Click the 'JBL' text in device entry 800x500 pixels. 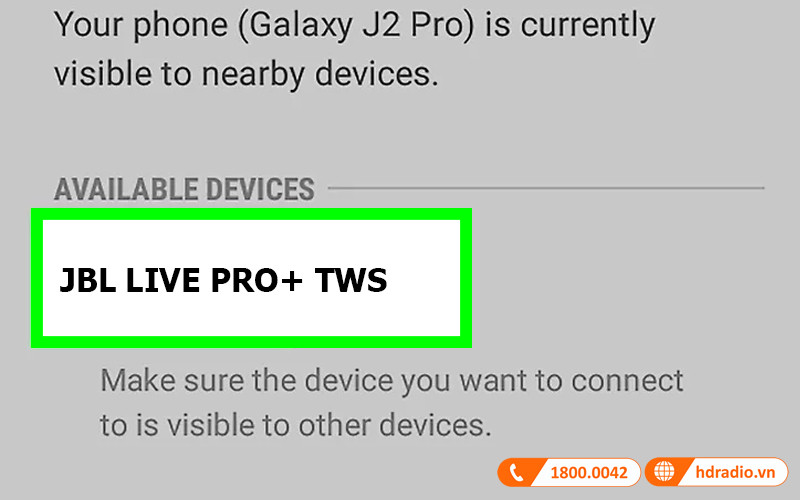point(88,281)
